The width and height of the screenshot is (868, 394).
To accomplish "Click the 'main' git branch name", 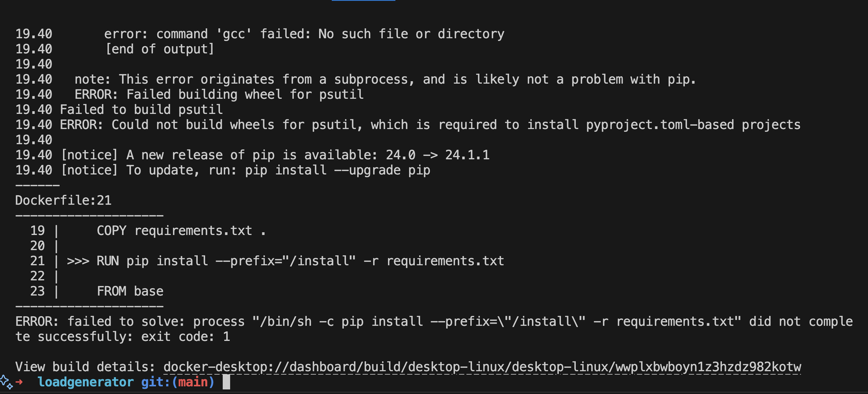I will 193,382.
